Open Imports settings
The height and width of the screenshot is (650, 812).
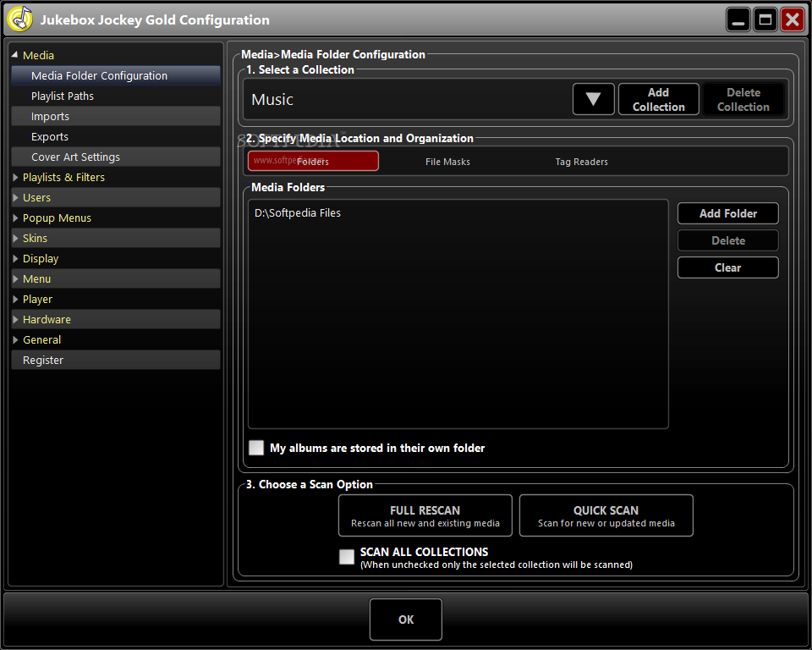[x=116, y=116]
